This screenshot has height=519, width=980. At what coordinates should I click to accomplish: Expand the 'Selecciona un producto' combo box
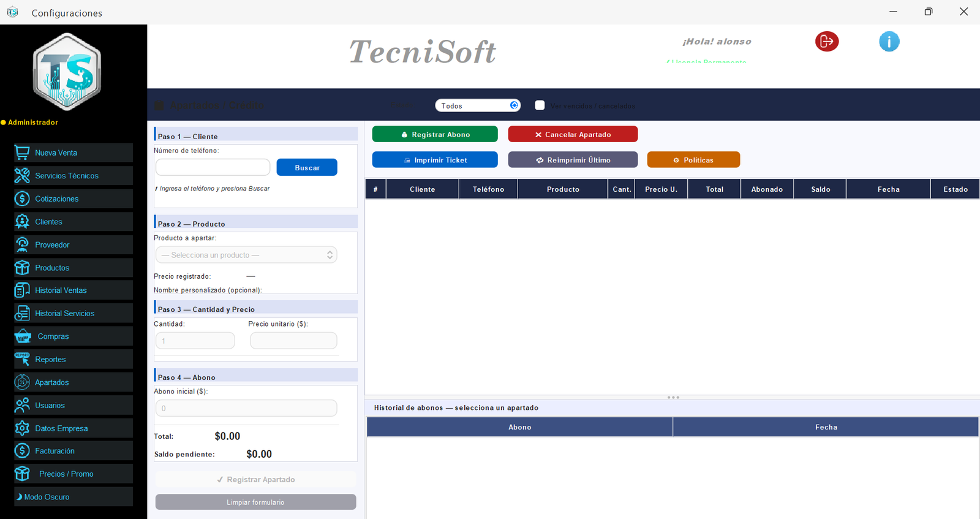tap(246, 255)
